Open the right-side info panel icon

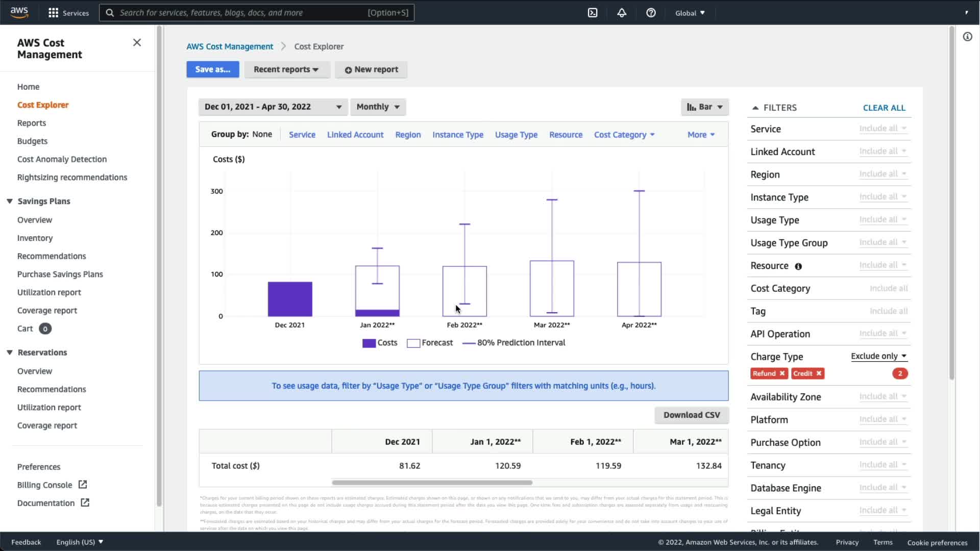coord(967,37)
